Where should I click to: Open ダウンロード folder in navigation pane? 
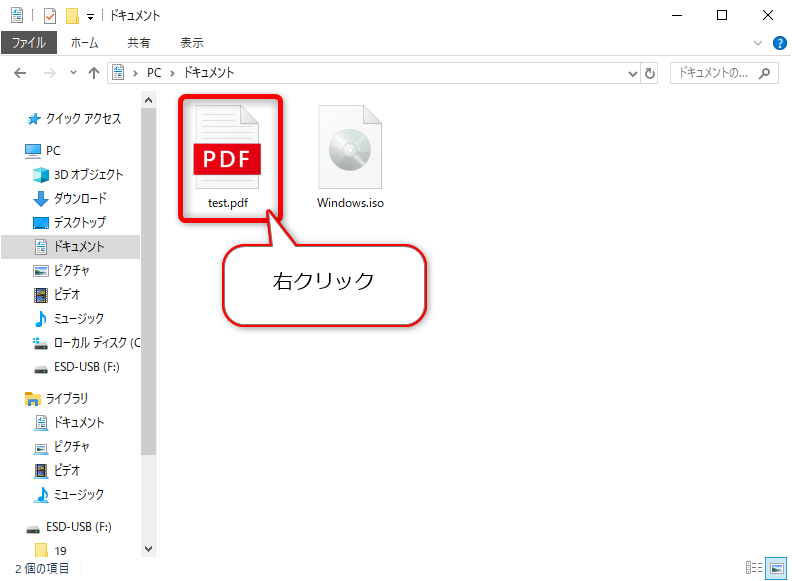(80, 198)
